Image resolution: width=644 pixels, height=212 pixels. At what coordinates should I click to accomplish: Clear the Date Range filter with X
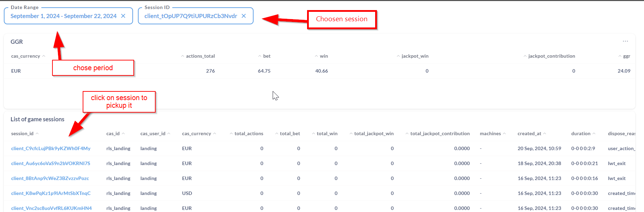pyautogui.click(x=123, y=16)
